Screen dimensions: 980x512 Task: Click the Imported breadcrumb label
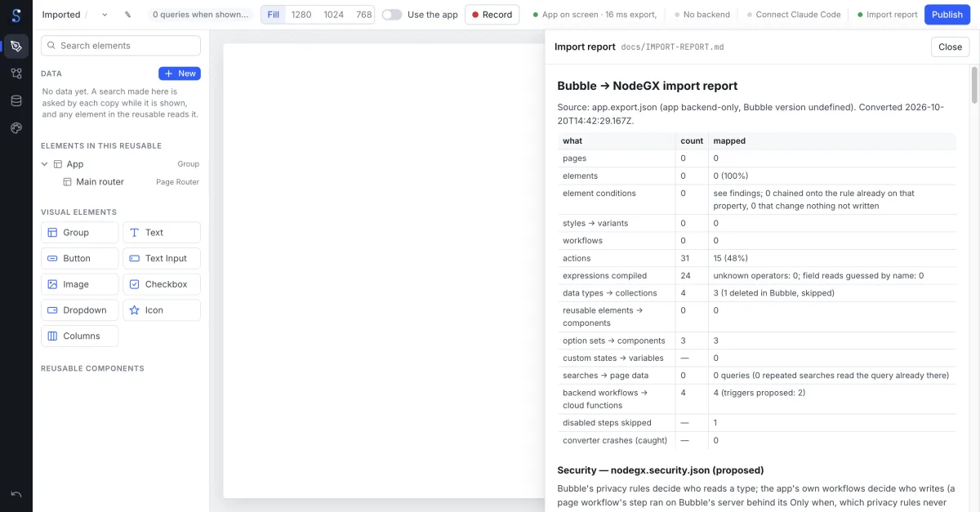61,15
